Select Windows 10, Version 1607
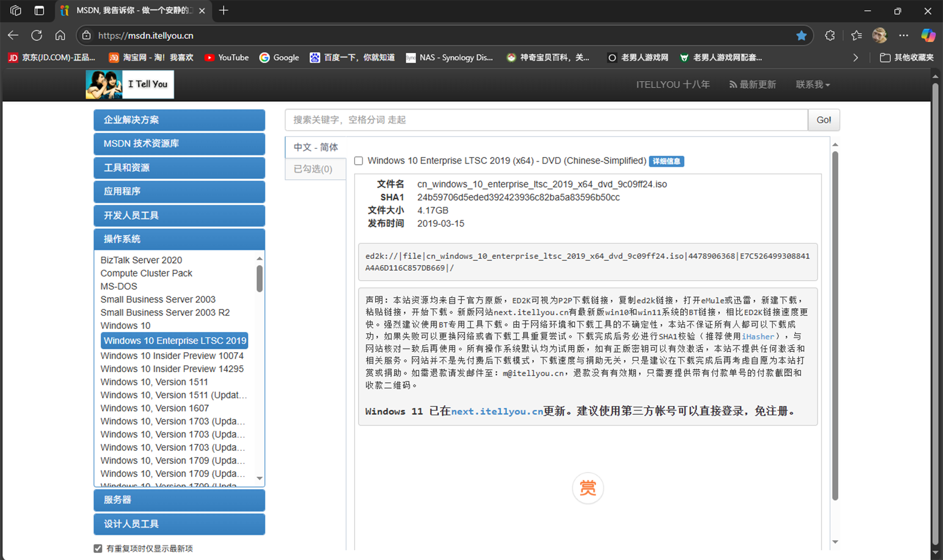 click(155, 408)
